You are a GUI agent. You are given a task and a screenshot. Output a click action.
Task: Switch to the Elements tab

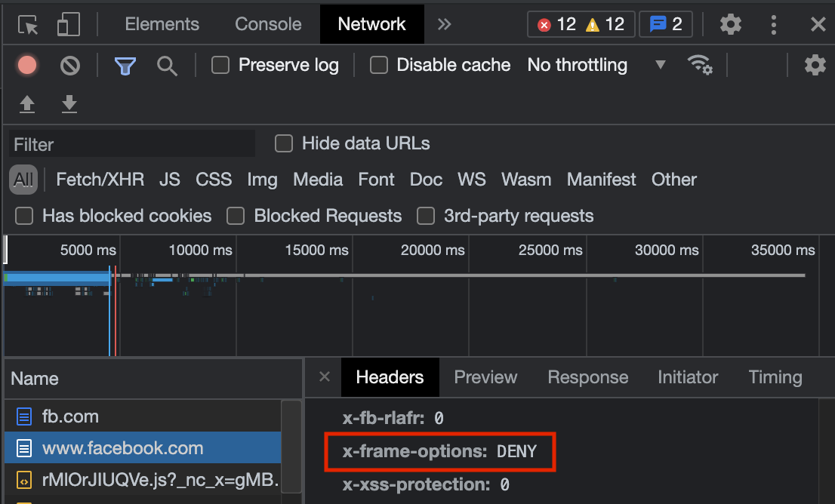pos(162,24)
